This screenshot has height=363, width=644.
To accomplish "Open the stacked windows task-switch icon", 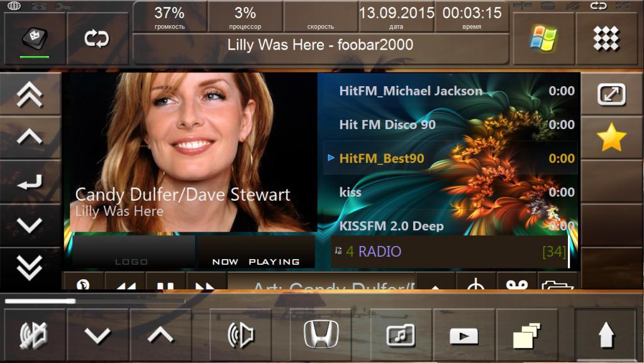I will point(527,335).
